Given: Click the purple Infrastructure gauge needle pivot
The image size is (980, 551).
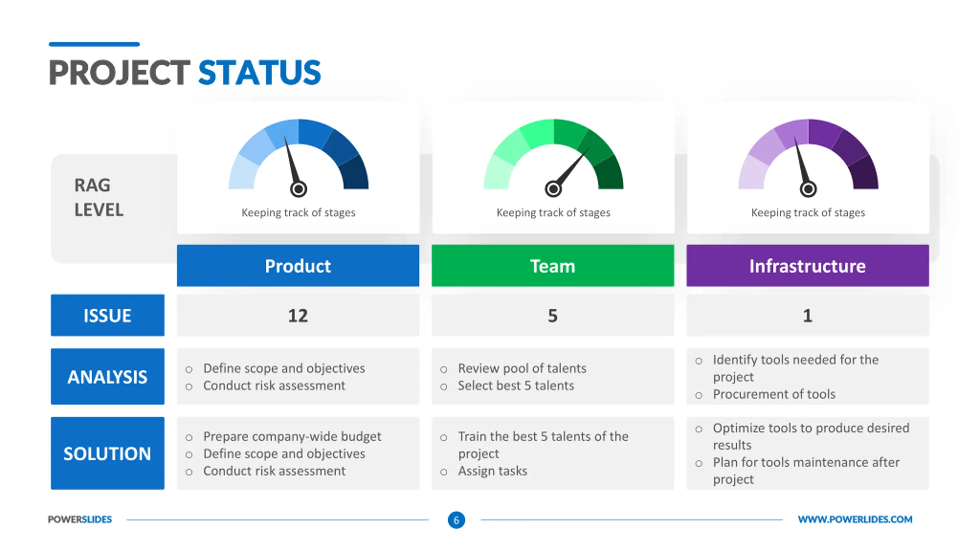Looking at the screenshot, I should tap(808, 189).
